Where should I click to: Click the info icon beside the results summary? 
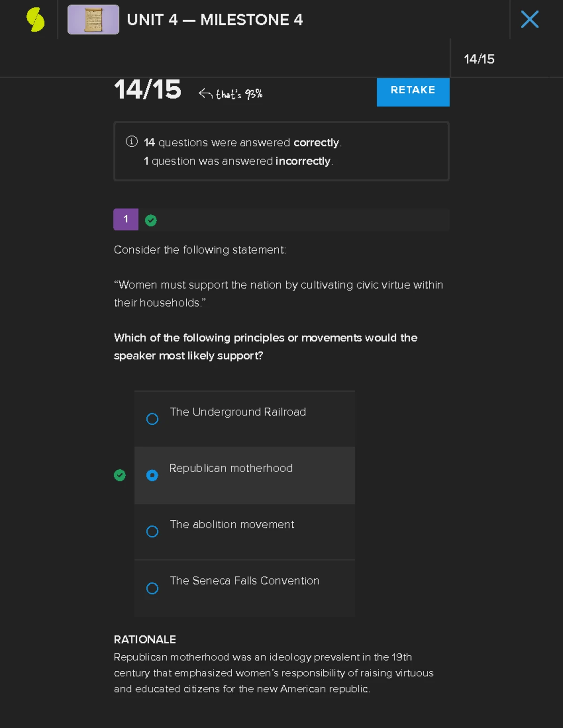pos(132,142)
